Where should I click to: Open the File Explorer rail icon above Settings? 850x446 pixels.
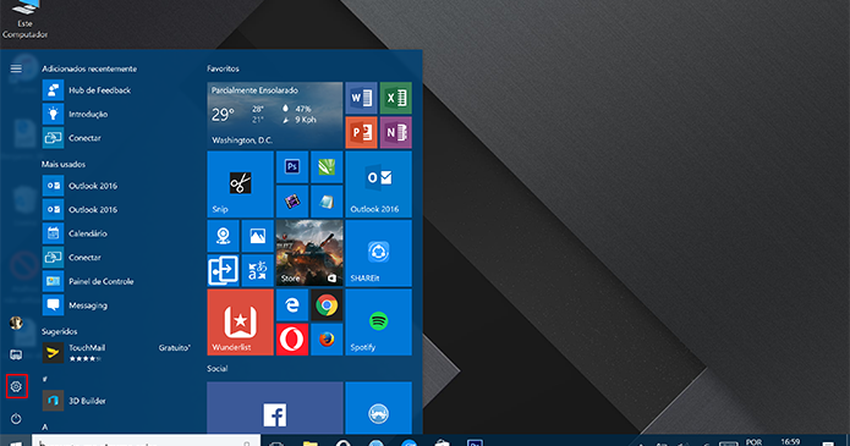click(x=16, y=355)
